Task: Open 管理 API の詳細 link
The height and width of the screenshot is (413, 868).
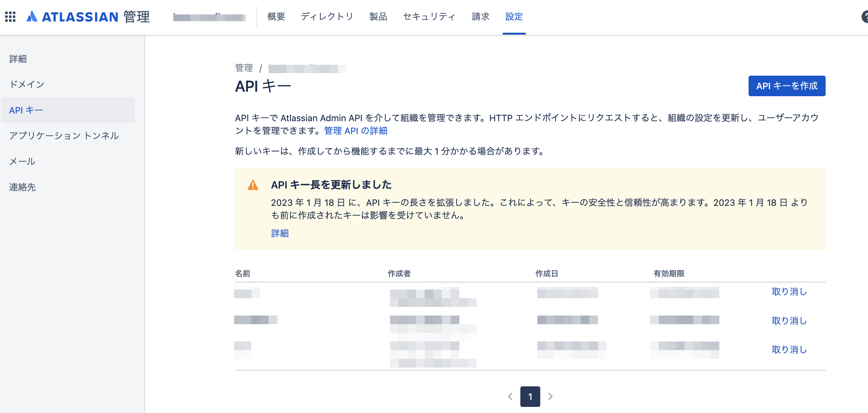Action: pos(355,131)
